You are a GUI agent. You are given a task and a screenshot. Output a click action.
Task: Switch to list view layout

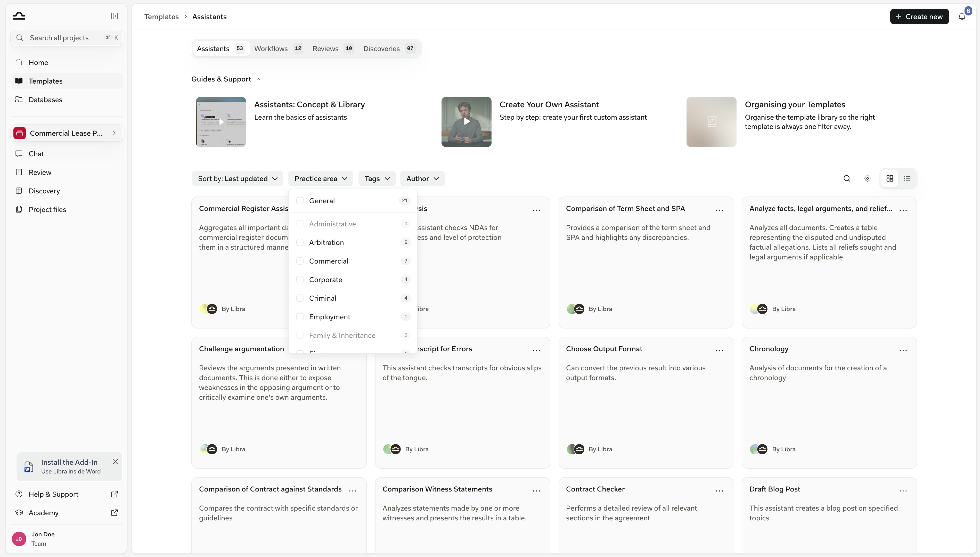[x=907, y=179]
